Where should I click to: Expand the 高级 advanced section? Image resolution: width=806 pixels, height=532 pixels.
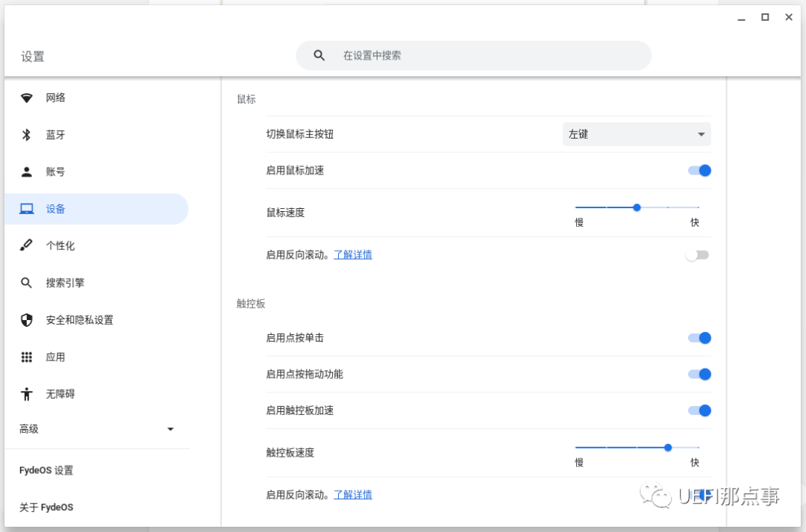click(96, 429)
